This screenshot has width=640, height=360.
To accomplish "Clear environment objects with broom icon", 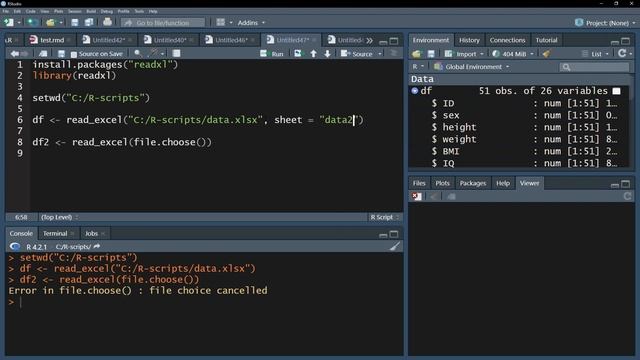I will (x=546, y=54).
